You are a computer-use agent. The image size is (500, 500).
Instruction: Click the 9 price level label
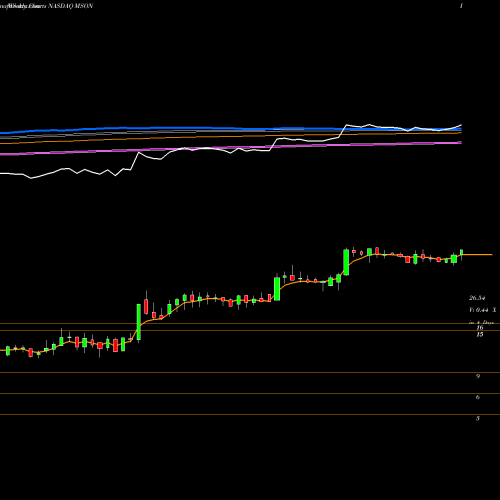click(478, 376)
